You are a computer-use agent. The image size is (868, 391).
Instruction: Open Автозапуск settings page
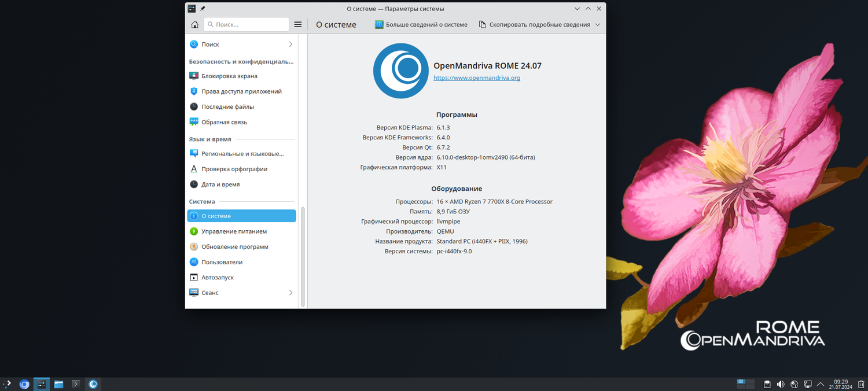(241, 278)
